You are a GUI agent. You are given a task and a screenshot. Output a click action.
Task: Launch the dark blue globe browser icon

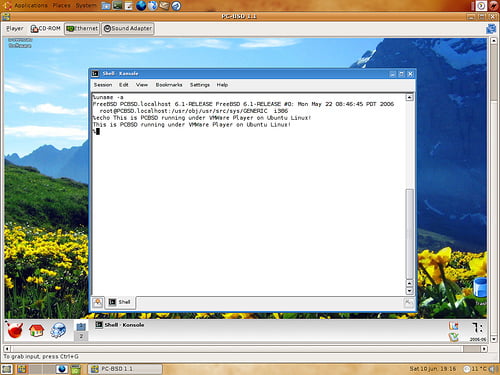coord(141,6)
